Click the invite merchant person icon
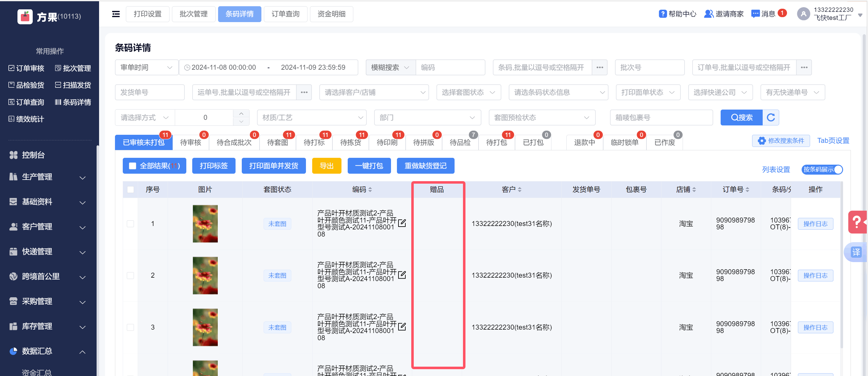 click(x=708, y=14)
